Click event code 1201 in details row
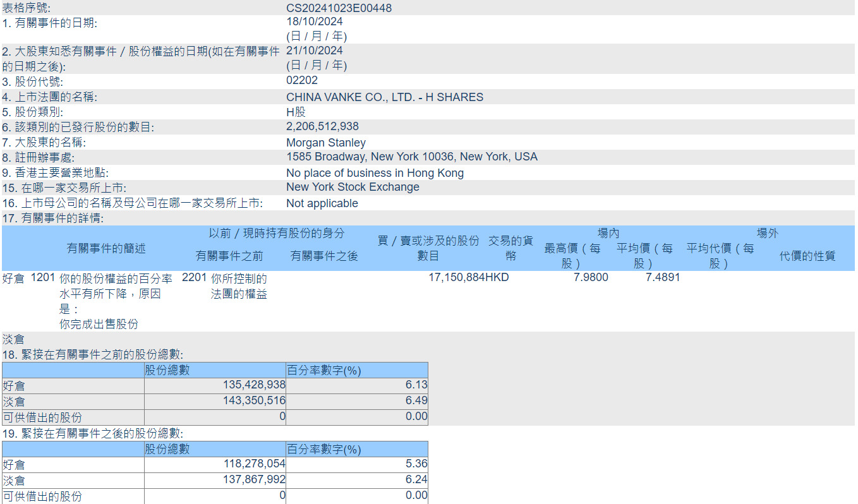The height and width of the screenshot is (504, 858). 43,278
